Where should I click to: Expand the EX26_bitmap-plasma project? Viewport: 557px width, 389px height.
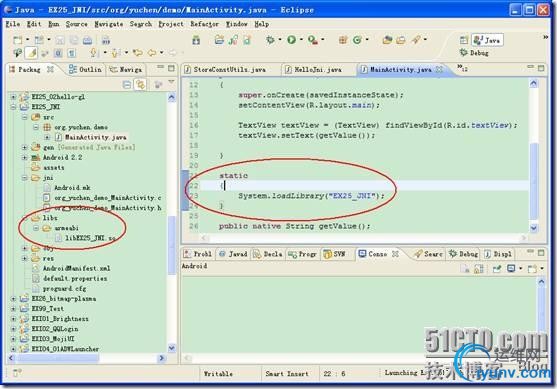click(x=13, y=299)
